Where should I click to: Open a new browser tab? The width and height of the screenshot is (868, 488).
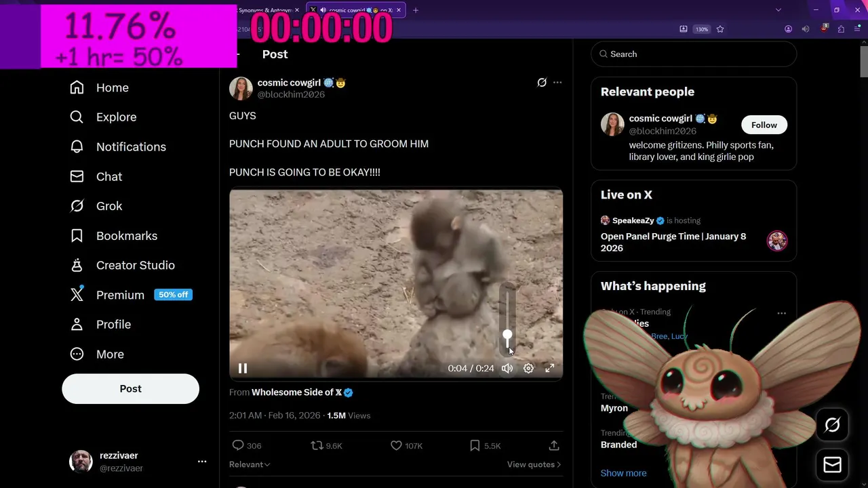click(416, 10)
